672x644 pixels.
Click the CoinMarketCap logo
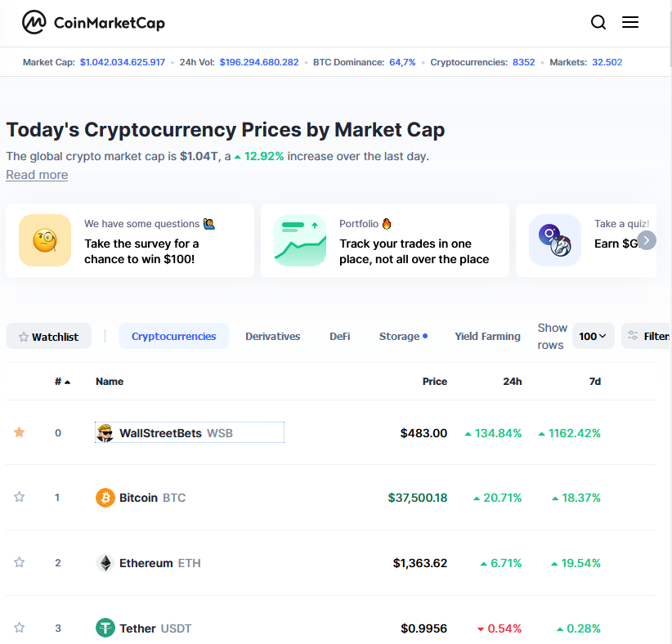(93, 23)
